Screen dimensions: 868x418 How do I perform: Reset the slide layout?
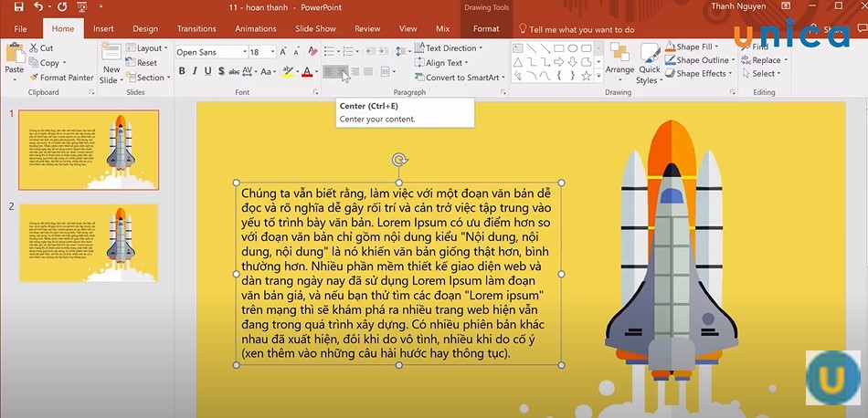coord(141,62)
